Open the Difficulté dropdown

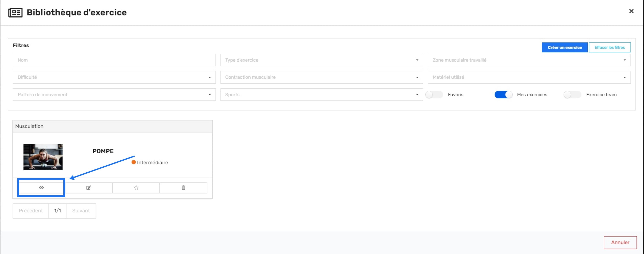(x=114, y=77)
